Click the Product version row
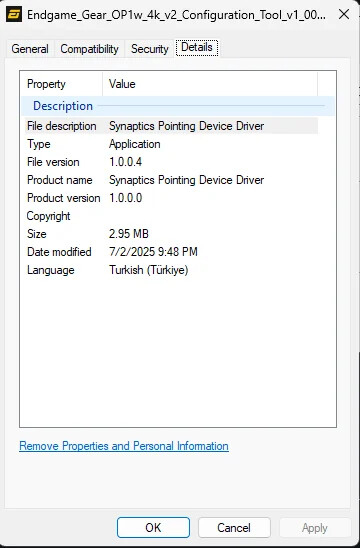This screenshot has width=360, height=548. (171, 198)
